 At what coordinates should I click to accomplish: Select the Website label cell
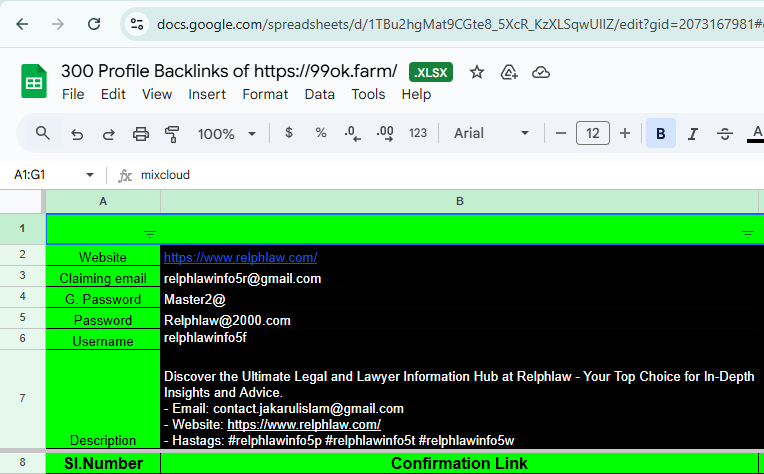click(103, 256)
